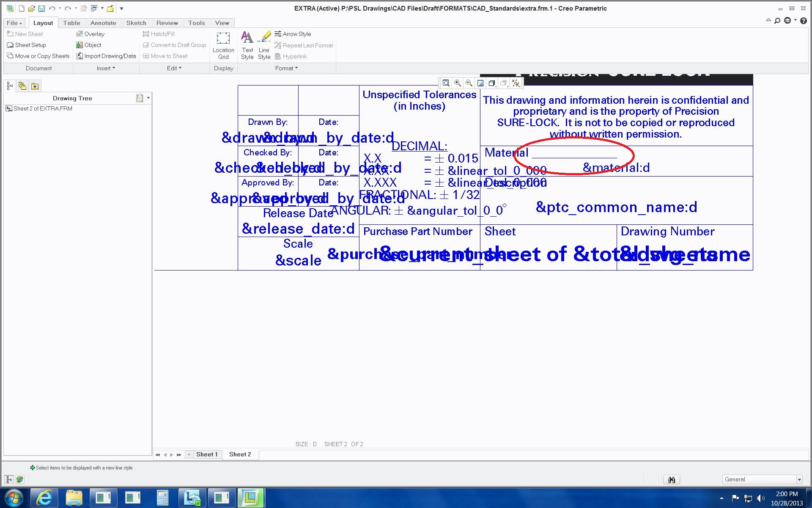Open Windows Explorer from the taskbar
Screen dimensions: 812x508
click(x=74, y=498)
